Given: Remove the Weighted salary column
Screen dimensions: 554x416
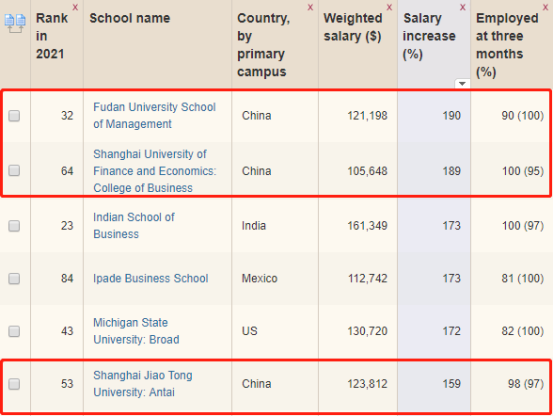Looking at the screenshot, I should 389,7.
